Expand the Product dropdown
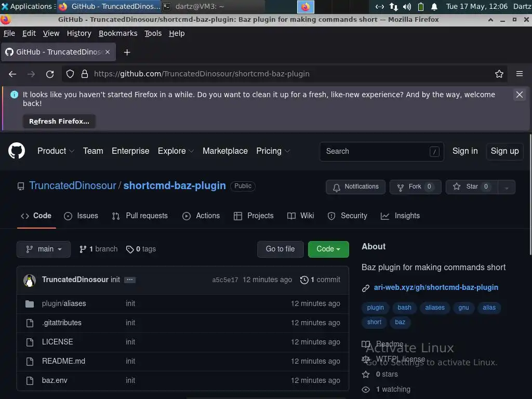 pyautogui.click(x=56, y=151)
